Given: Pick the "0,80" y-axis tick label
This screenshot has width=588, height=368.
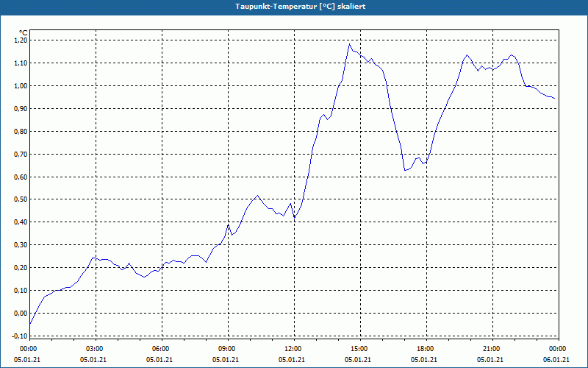Looking at the screenshot, I should coord(22,132).
